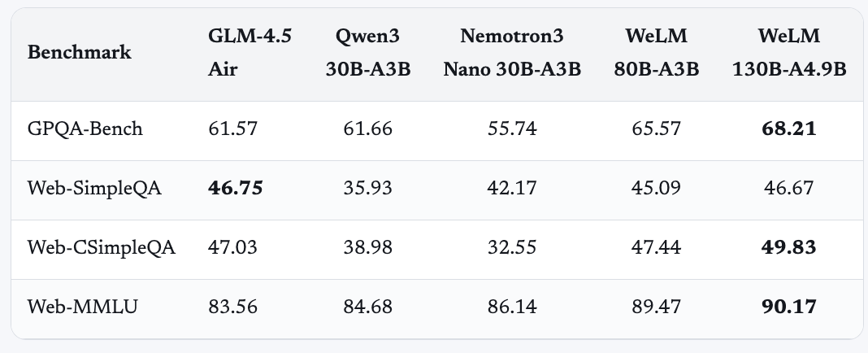Select the bold 46.75 Web-SimpleQA score
Screen dimensions: 868x353
(236, 188)
